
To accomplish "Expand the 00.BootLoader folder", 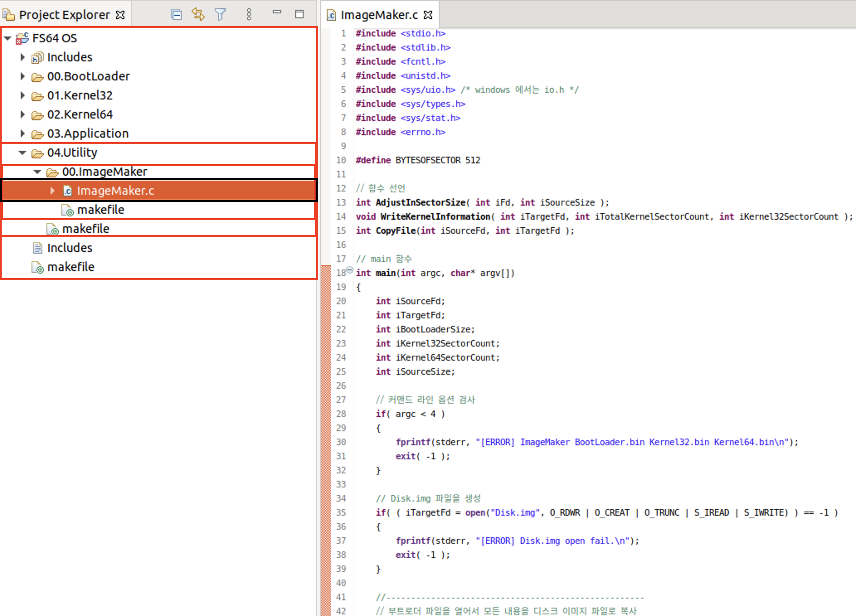I will point(23,76).
